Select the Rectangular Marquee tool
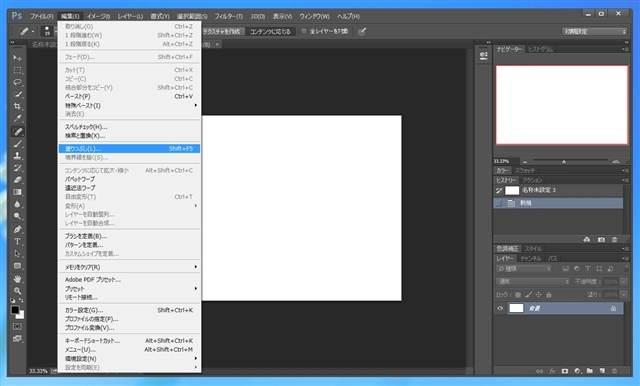Screen dimensions: 640x386 coord(17,70)
